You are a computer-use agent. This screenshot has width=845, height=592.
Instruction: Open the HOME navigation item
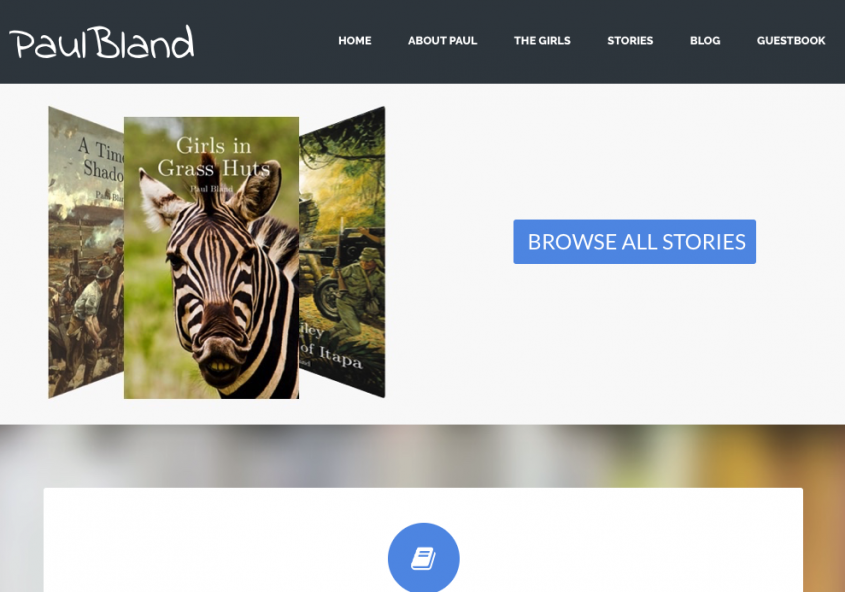tap(355, 40)
